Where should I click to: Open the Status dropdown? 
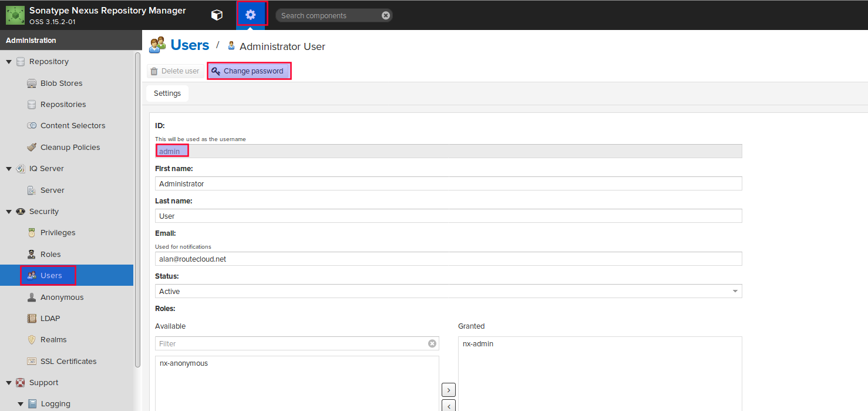point(735,291)
